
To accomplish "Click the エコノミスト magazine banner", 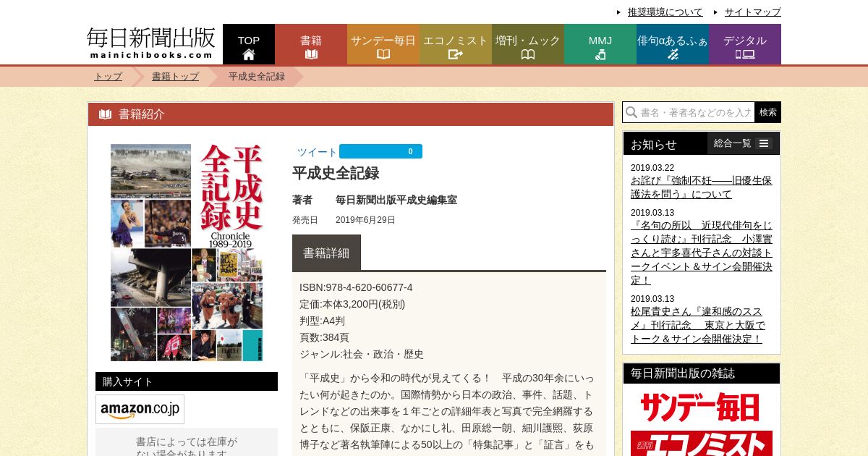I will 701,443.
